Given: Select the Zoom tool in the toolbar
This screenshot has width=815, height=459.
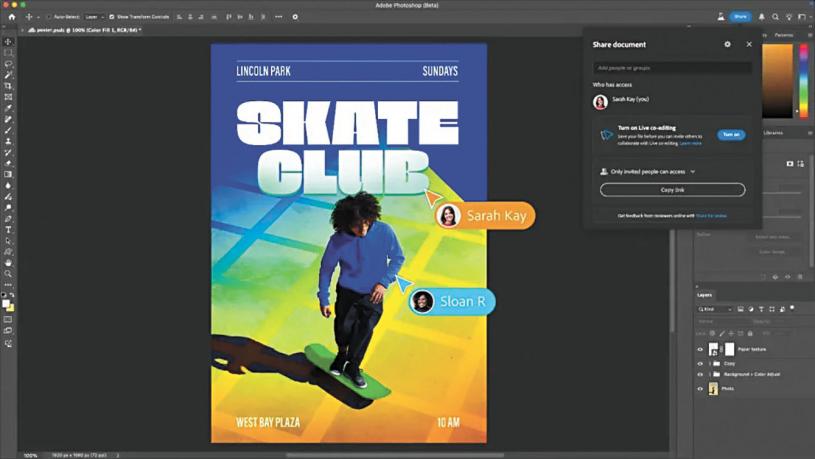Looking at the screenshot, I should 9,273.
